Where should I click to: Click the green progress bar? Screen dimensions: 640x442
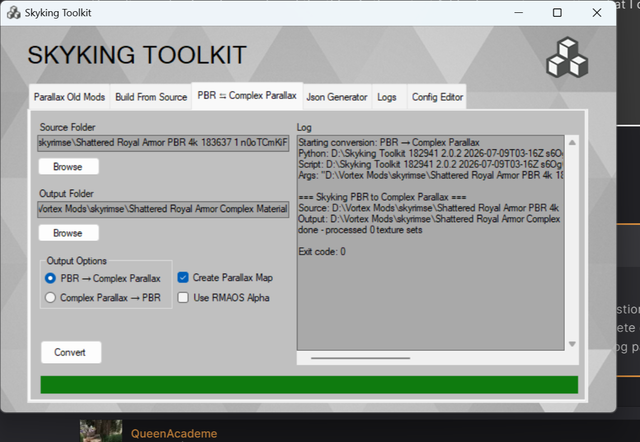[x=309, y=385]
